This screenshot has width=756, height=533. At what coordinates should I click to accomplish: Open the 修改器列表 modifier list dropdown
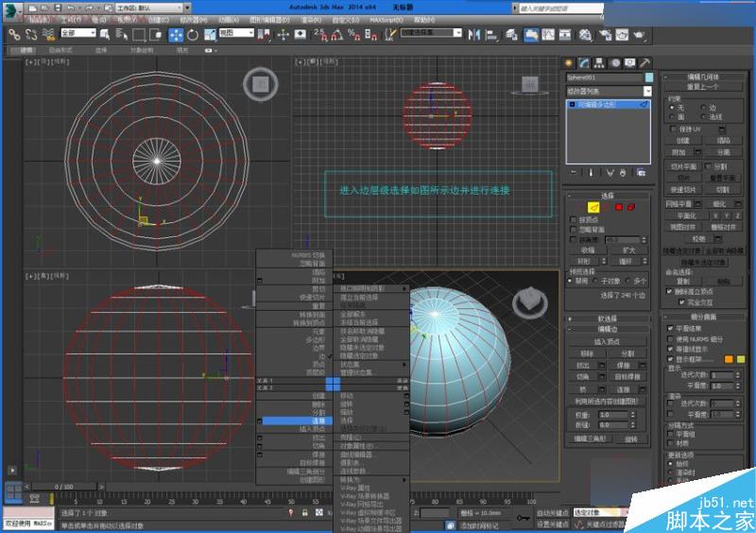point(609,91)
